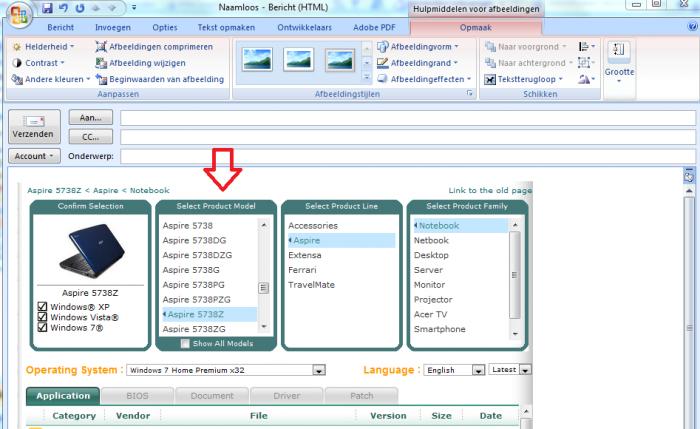Image resolution: width=700 pixels, height=429 pixels.
Task: Click the product family list down arrow
Action: click(x=515, y=333)
